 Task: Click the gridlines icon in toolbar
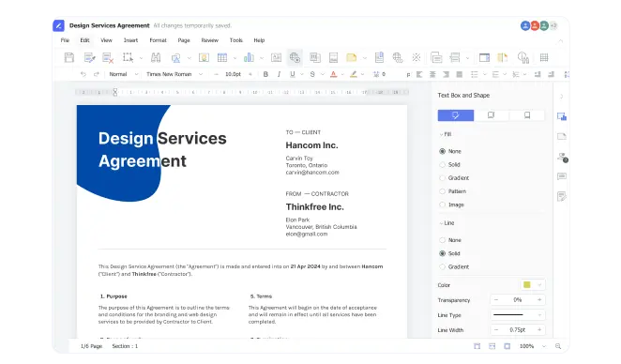coord(544,58)
